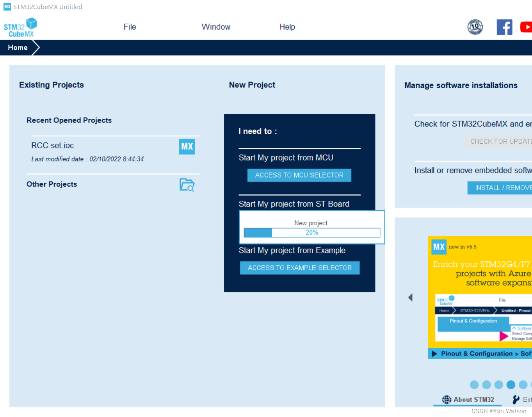Open the About STM32 tab

(468, 399)
